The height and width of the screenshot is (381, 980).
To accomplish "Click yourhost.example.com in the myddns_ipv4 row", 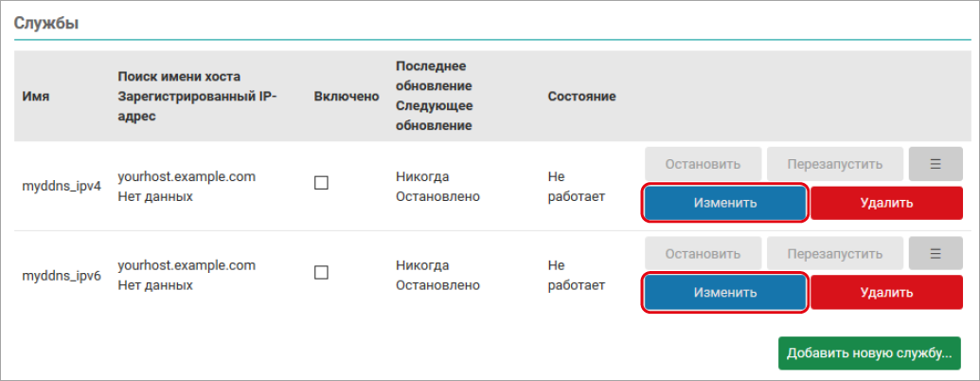I will pos(187,176).
